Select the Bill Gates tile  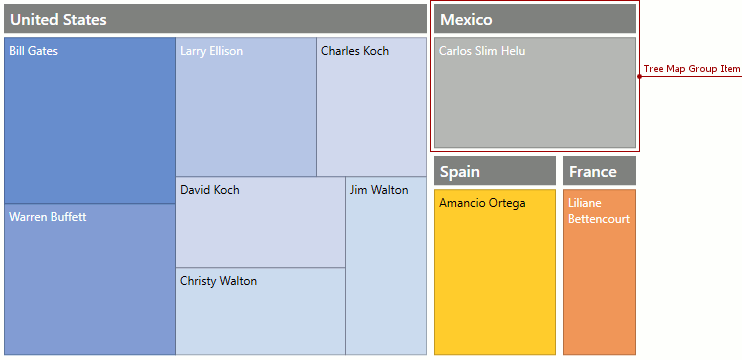coord(90,121)
